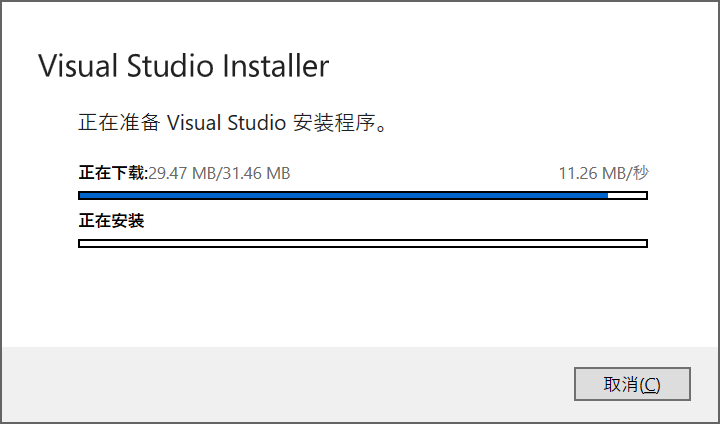Click 安装程序 in the status message
Viewport: 720px width, 424px height.
point(332,124)
